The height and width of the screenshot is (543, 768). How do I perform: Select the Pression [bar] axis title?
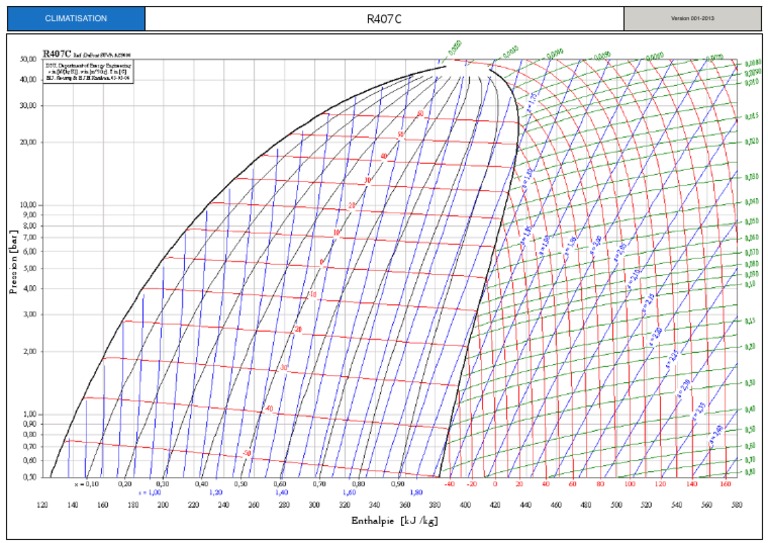tap(13, 262)
